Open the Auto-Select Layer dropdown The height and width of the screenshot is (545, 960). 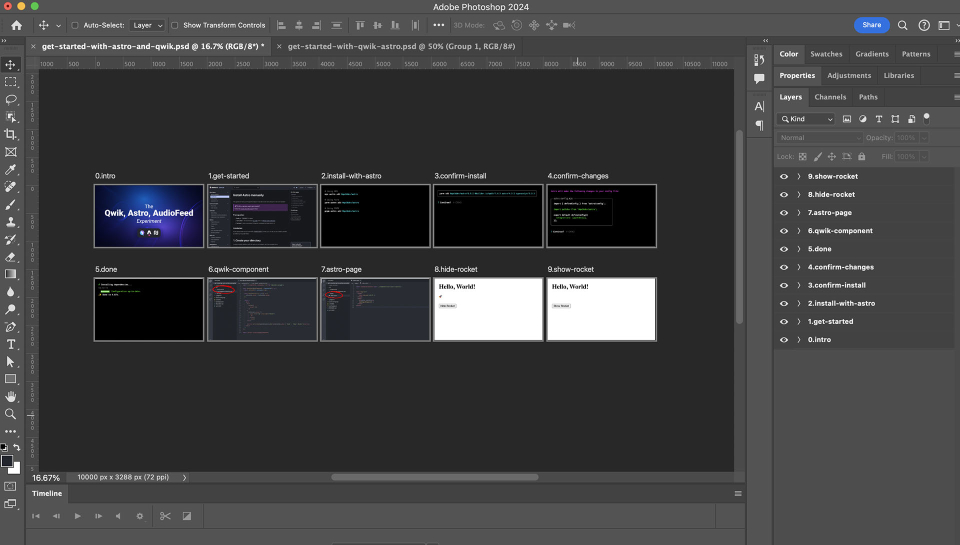tap(148, 25)
